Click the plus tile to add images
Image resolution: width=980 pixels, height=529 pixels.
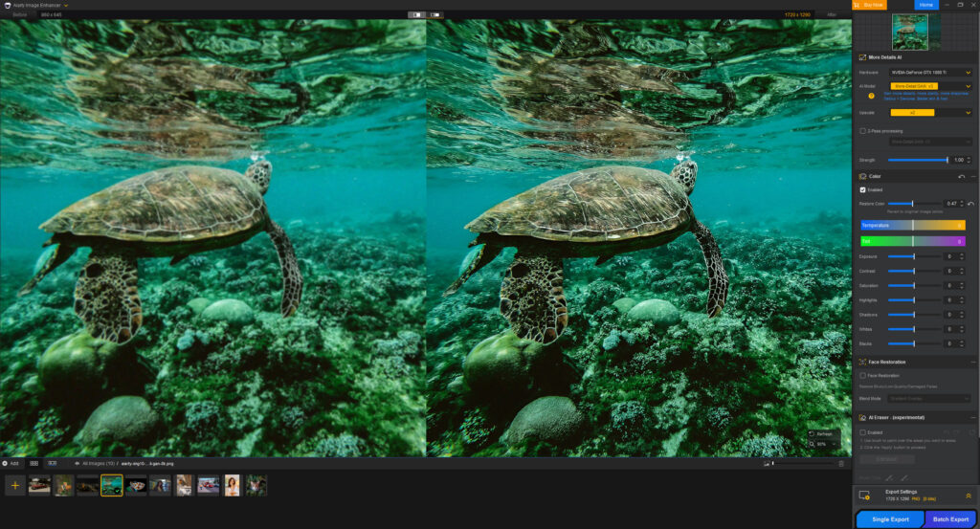(15, 485)
